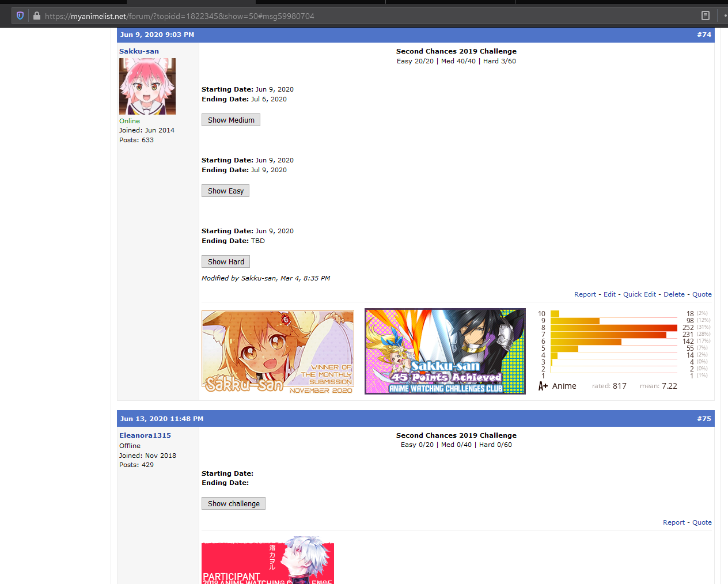Click 'mean: 7.22' in stats signature
The image size is (728, 584).
pos(658,386)
